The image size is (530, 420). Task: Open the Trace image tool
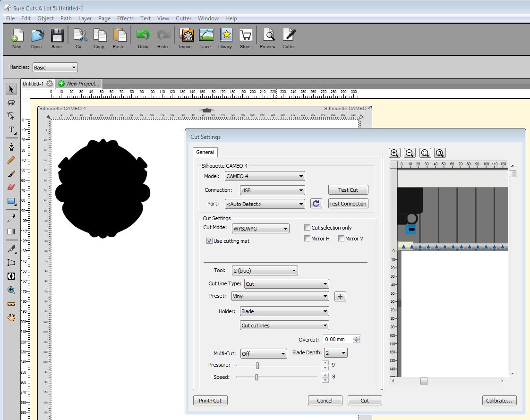coord(205,39)
